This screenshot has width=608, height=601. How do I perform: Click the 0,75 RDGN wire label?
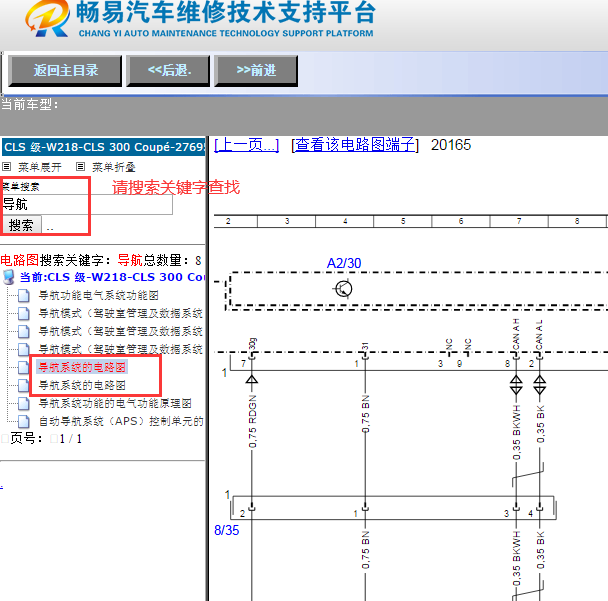(252, 421)
